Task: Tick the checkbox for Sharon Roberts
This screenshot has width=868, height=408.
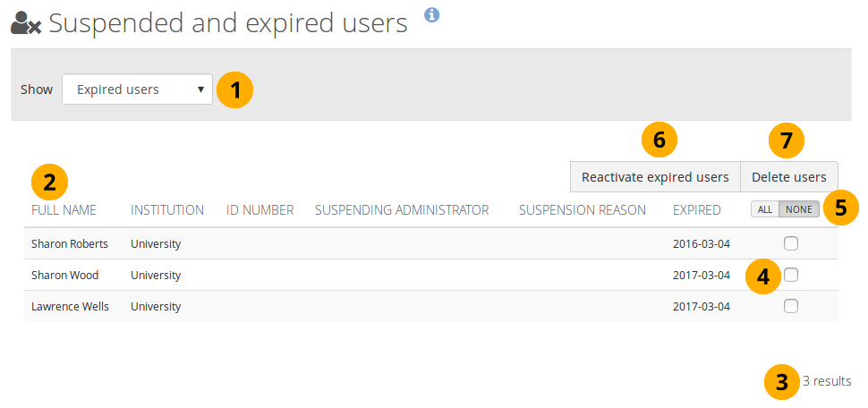Action: point(790,243)
